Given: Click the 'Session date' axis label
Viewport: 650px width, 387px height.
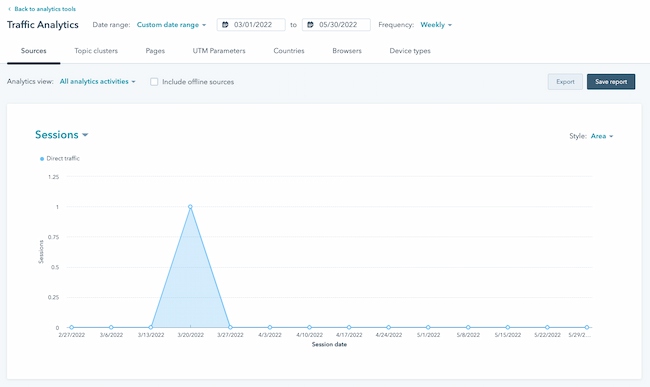Looking at the screenshot, I should pyautogui.click(x=329, y=344).
